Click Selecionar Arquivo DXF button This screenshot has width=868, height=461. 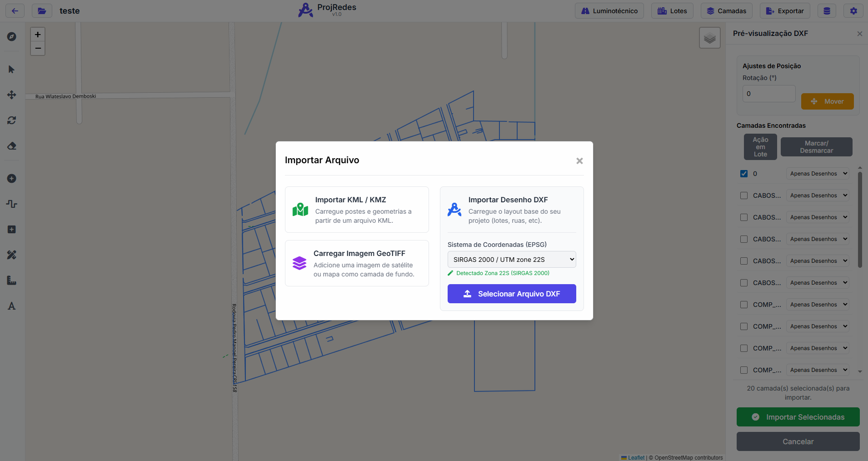point(512,294)
